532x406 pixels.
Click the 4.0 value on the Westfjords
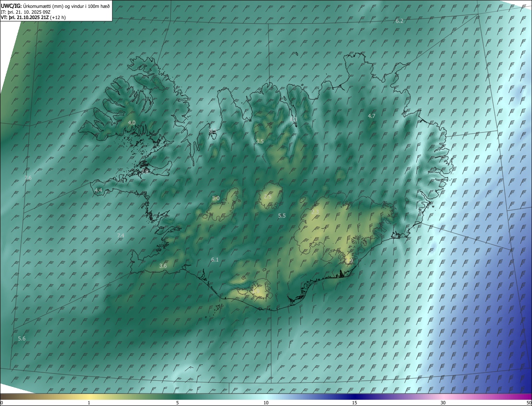click(x=131, y=122)
